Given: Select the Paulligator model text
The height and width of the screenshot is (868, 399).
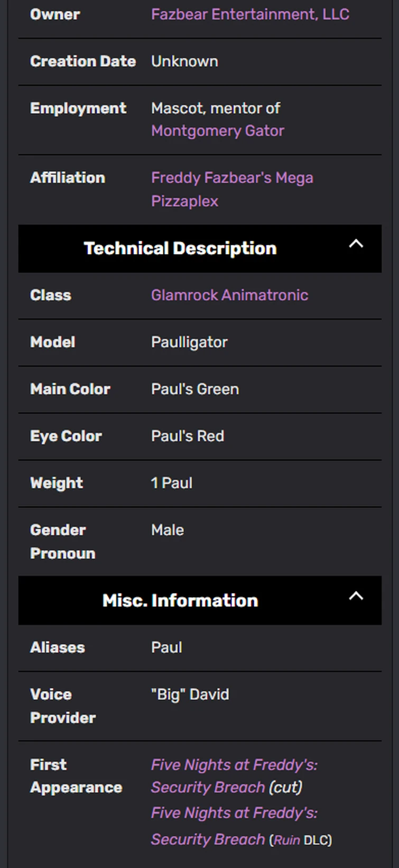Looking at the screenshot, I should 189,342.
